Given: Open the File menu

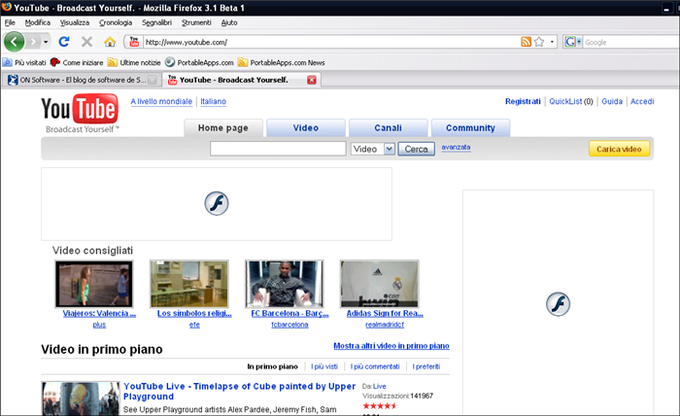Looking at the screenshot, I should click(10, 23).
